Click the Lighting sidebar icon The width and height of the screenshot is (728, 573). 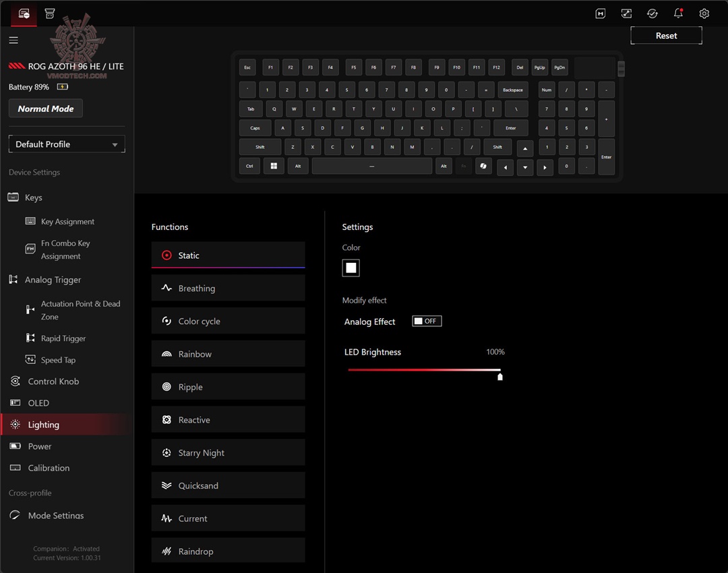coord(16,425)
